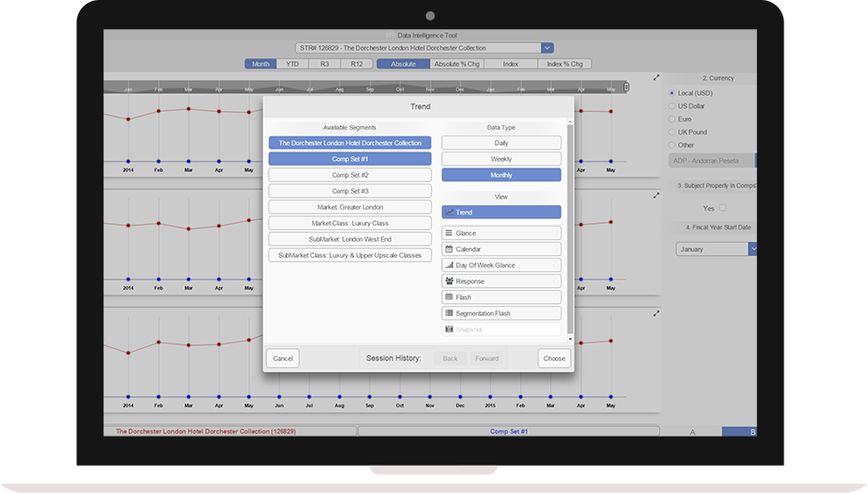
Task: Switch to YTD tab
Action: (292, 64)
